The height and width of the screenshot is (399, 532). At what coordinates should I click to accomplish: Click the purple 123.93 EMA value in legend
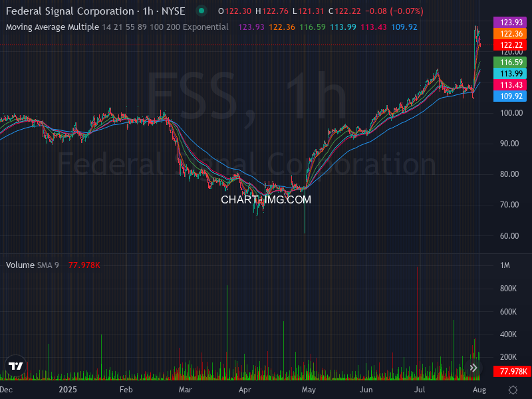pyautogui.click(x=251, y=27)
